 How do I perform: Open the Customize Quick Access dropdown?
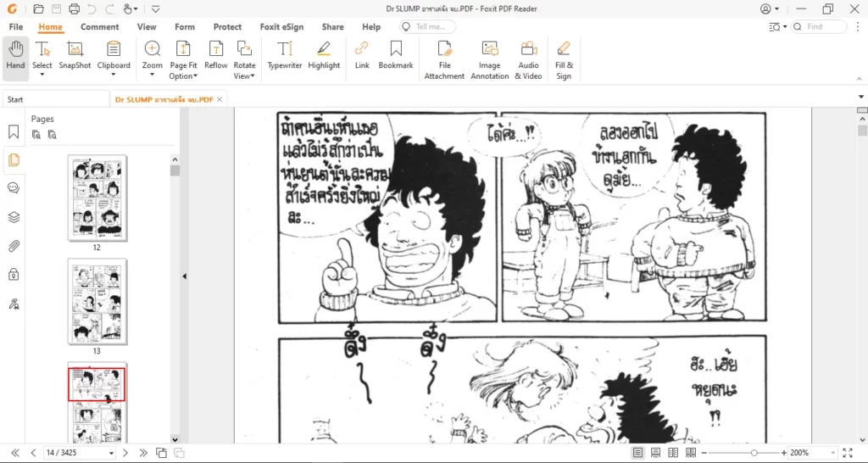(x=156, y=8)
